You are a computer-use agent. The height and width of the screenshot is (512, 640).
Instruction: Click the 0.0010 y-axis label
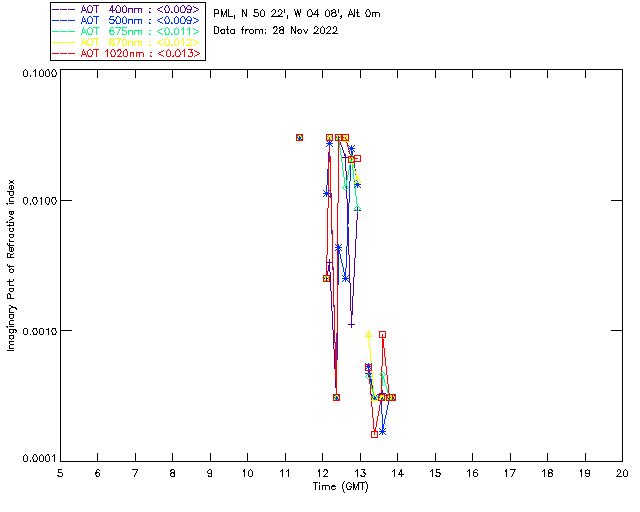click(x=39, y=331)
